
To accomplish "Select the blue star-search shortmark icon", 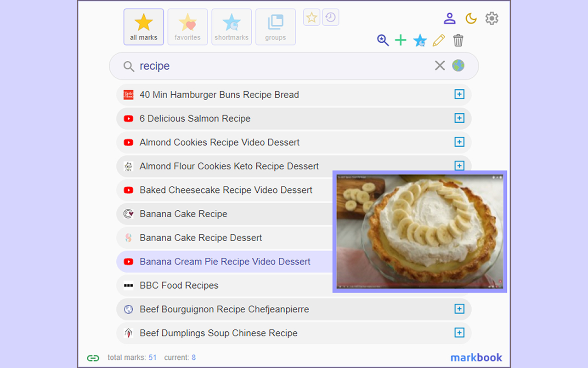I will click(x=419, y=40).
